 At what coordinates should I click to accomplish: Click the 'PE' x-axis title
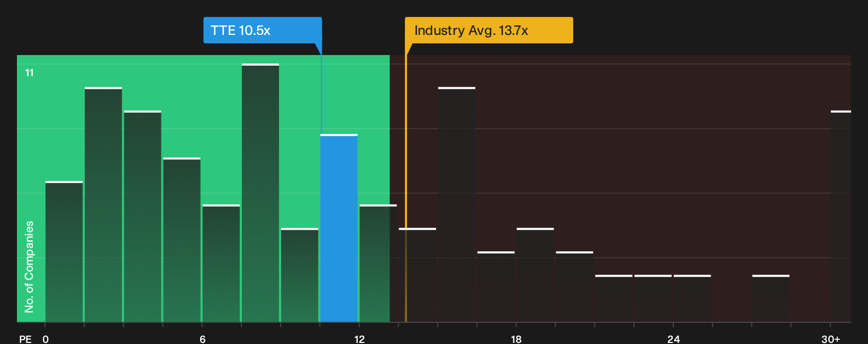(25, 339)
